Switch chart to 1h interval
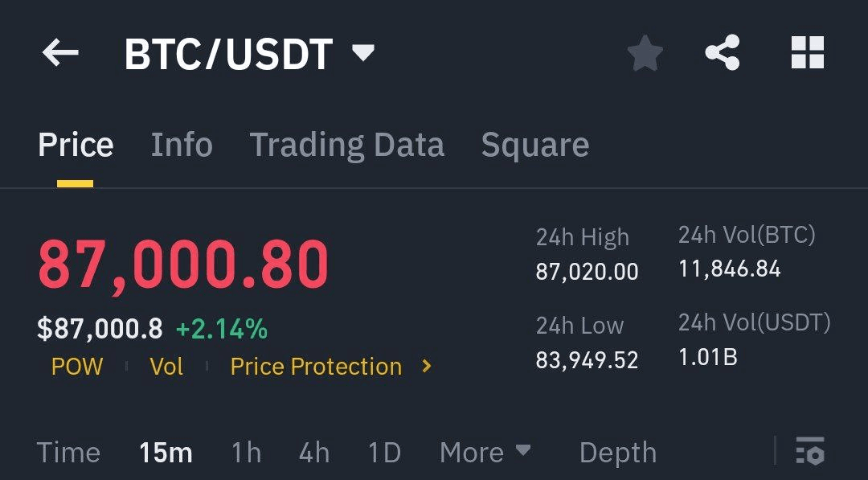Image resolution: width=868 pixels, height=480 pixels. (246, 453)
